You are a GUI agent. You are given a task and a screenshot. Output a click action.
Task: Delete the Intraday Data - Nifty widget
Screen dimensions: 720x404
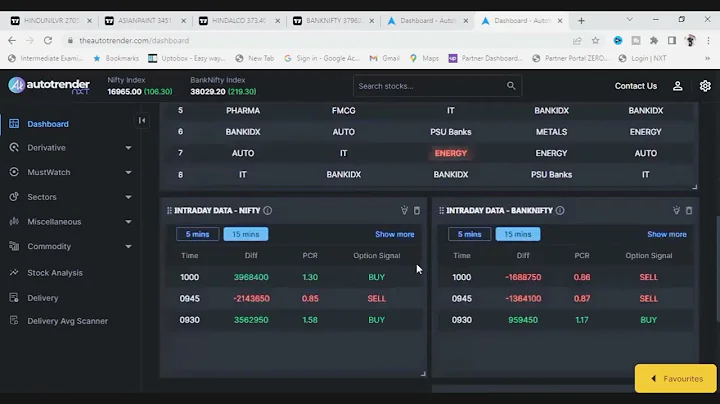417,210
